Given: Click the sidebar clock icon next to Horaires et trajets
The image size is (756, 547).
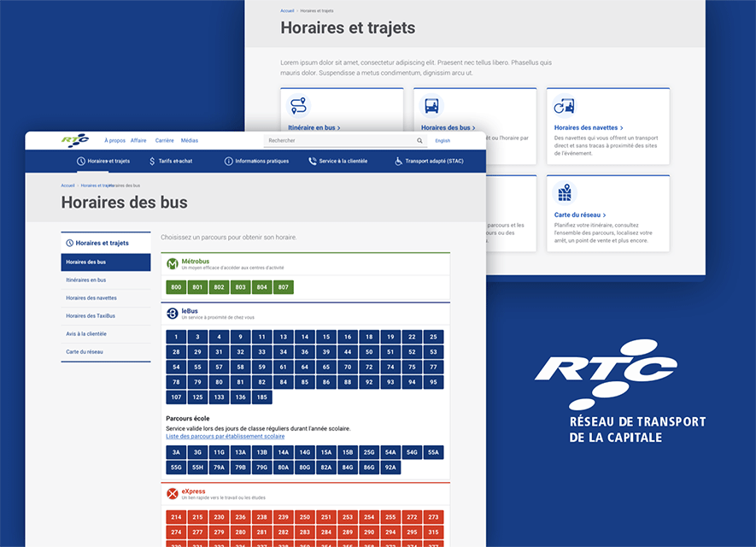Looking at the screenshot, I should [x=69, y=243].
